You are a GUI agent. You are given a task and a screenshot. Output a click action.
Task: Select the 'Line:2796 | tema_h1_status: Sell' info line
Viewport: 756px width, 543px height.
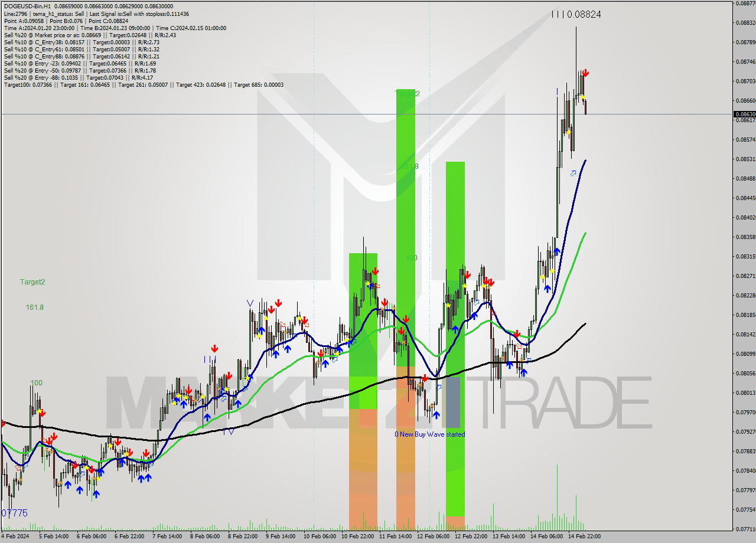click(x=96, y=14)
